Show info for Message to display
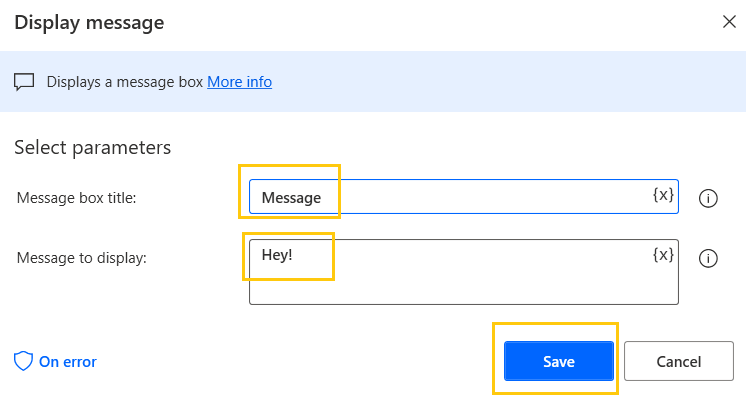 (x=708, y=259)
